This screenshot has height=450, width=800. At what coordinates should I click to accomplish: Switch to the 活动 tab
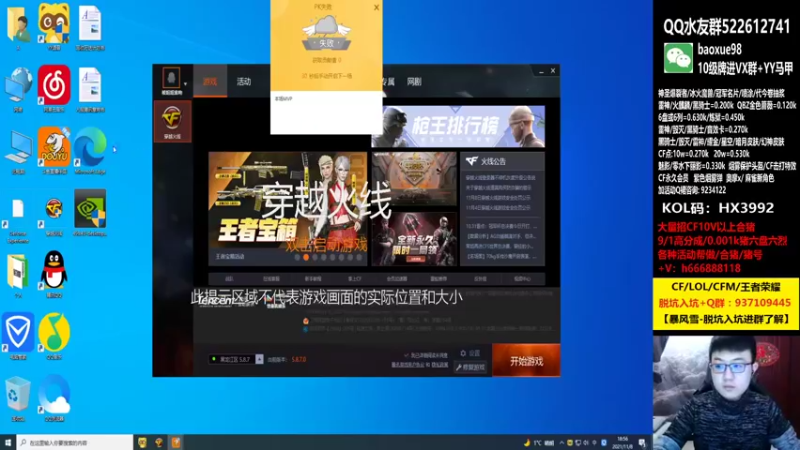pyautogui.click(x=243, y=81)
